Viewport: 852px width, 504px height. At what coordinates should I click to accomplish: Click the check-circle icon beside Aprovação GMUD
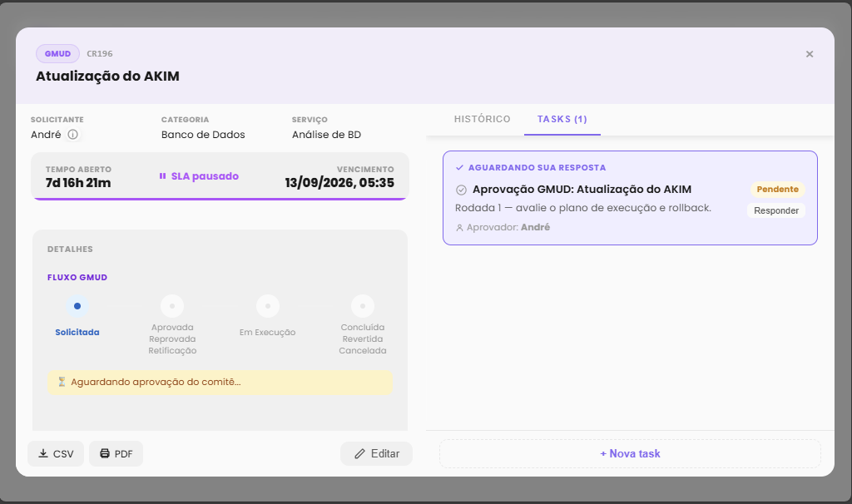click(x=461, y=190)
